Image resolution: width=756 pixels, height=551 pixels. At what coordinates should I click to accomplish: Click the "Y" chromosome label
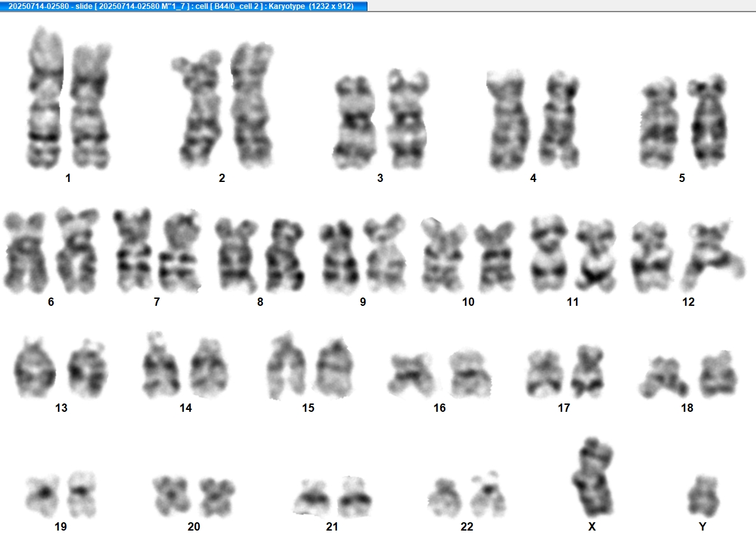pyautogui.click(x=702, y=527)
